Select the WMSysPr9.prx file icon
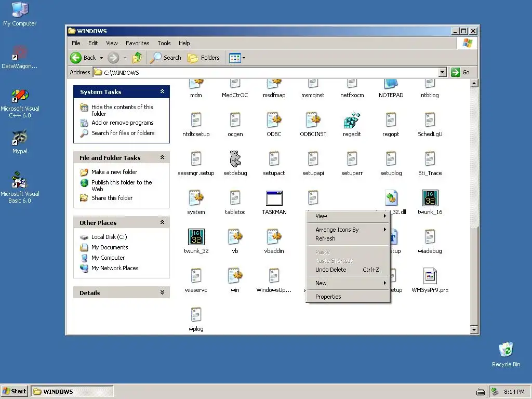This screenshot has width=532, height=399. pyautogui.click(x=430, y=276)
